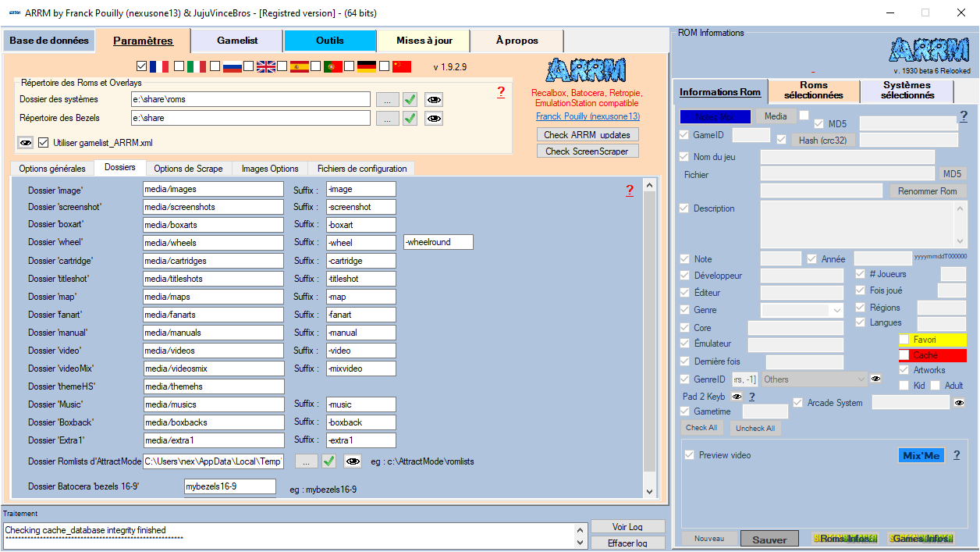The image size is (980, 552).
Task: Click the browse button for Dossier des systèmes
Action: [386, 100]
